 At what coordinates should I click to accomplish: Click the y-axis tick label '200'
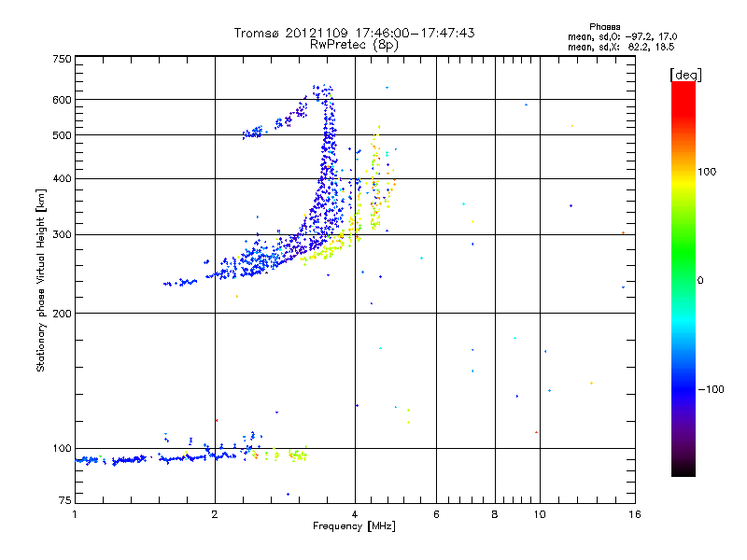click(62, 314)
